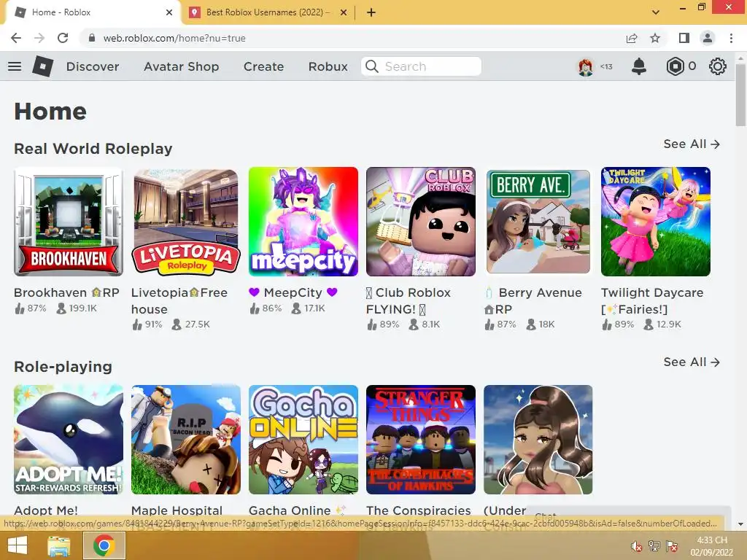
Task: Open the ponytail girl game thumbnail
Action: click(x=538, y=440)
